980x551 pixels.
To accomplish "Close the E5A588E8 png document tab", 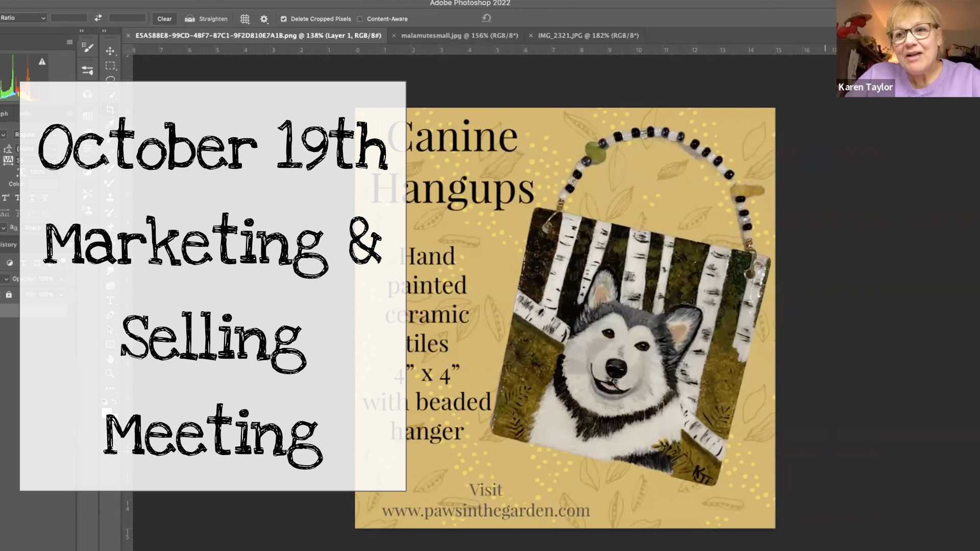I will tap(128, 36).
